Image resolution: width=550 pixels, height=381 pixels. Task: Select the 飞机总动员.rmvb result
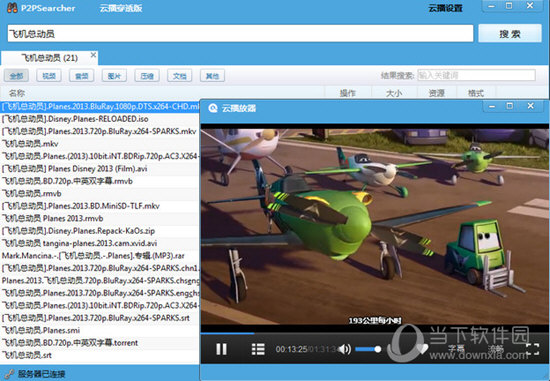click(x=100, y=194)
